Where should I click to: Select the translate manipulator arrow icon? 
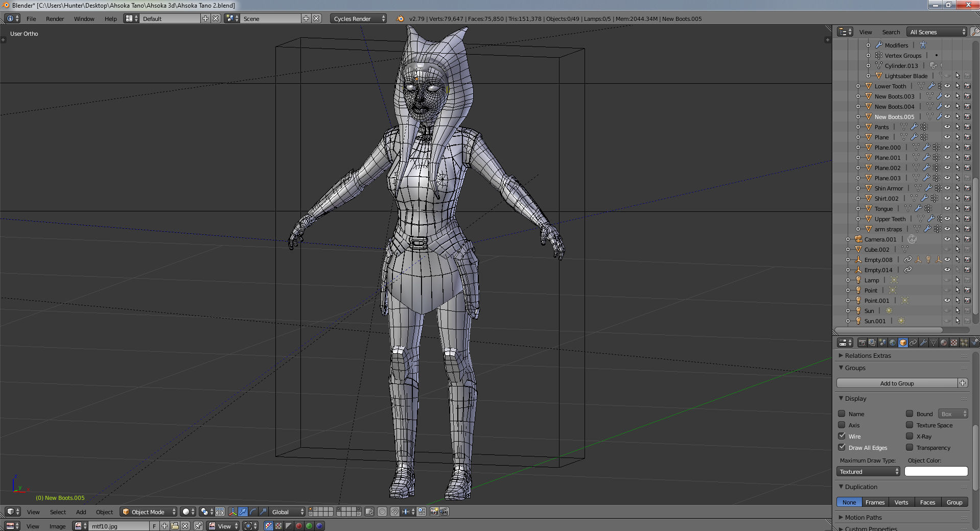tap(243, 512)
